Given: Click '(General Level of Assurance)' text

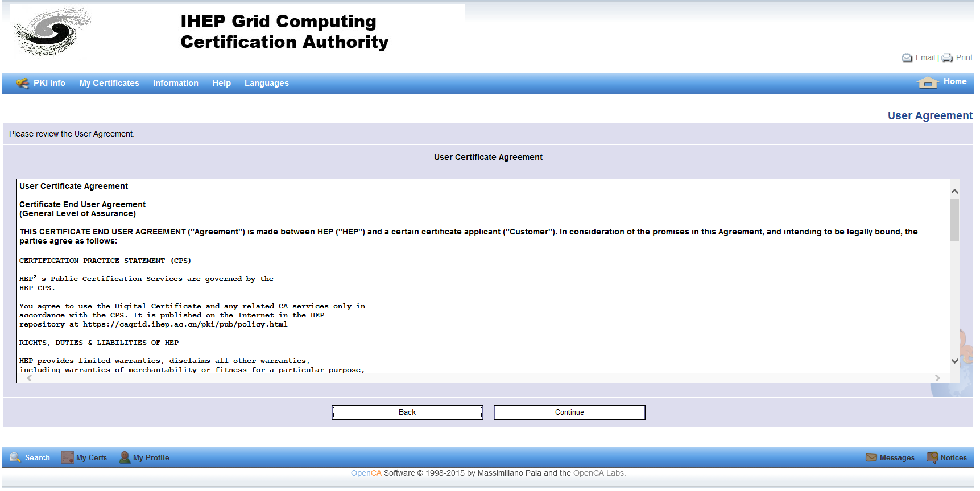Looking at the screenshot, I should click(x=78, y=213).
